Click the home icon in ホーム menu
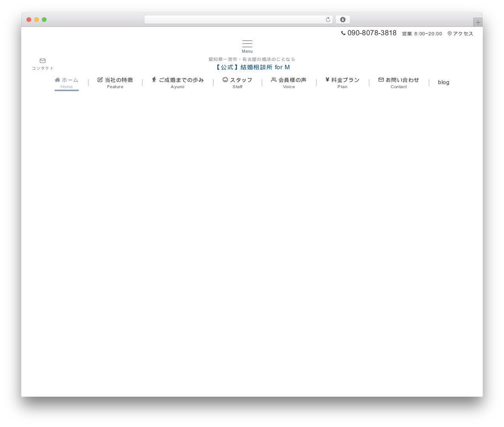Image resolution: width=504 pixels, height=427 pixels. [x=57, y=80]
